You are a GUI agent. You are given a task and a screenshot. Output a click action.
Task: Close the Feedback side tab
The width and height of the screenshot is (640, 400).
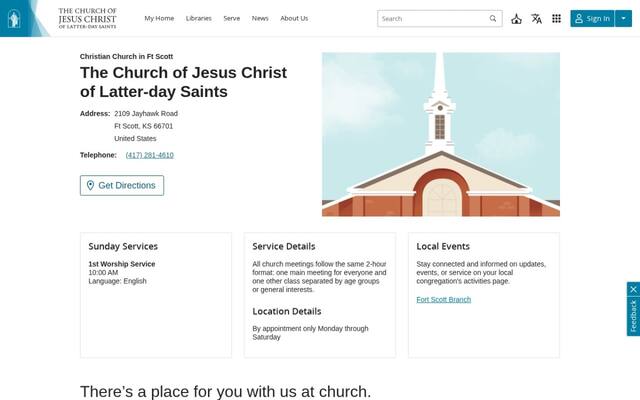click(x=633, y=289)
